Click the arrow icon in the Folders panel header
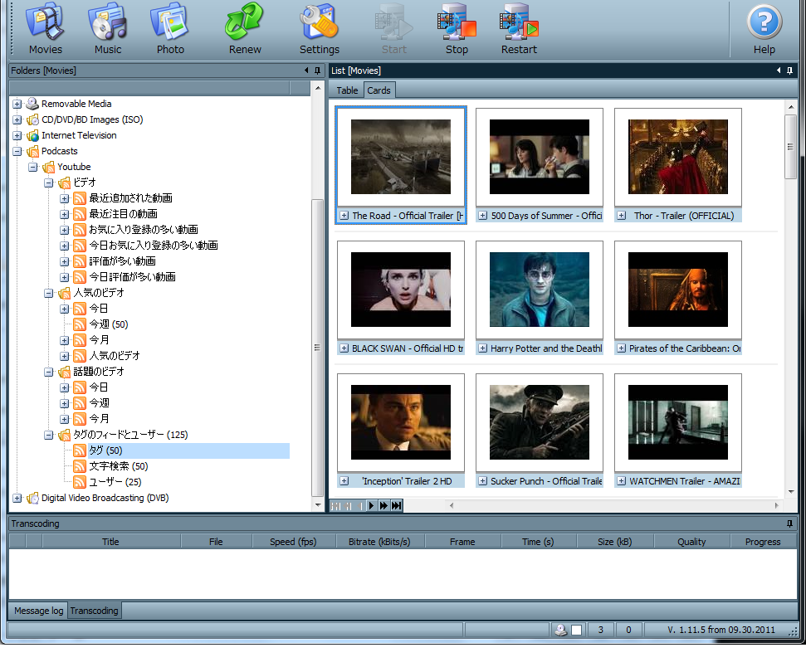The width and height of the screenshot is (806, 672). tap(306, 71)
